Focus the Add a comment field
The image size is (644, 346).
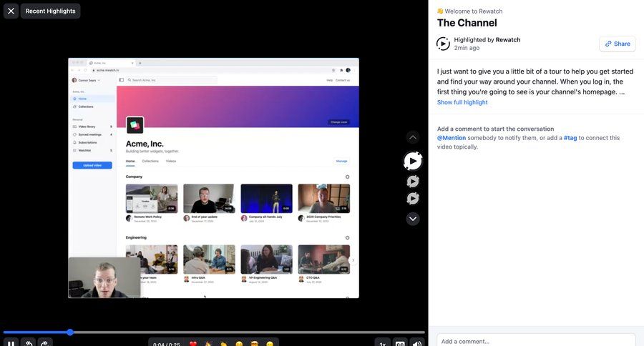[536, 341]
